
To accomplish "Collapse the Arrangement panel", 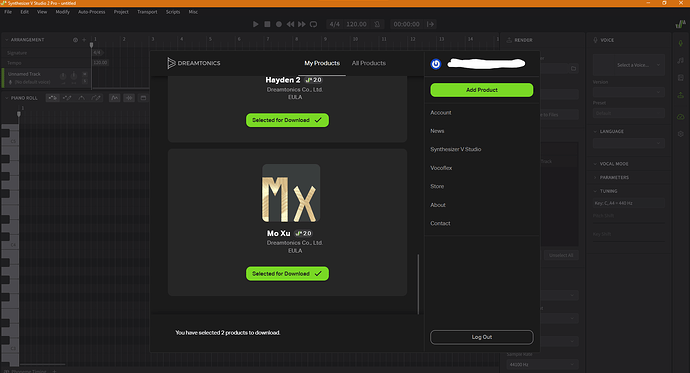I will click(7, 40).
